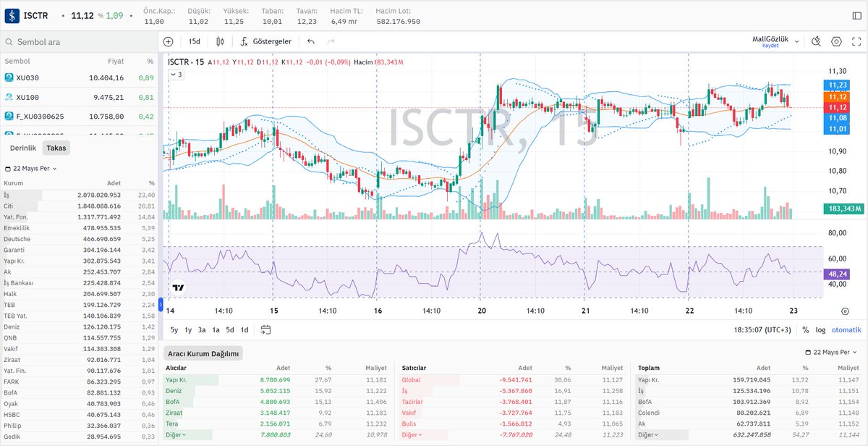Click Yat. Fon. row in Takas table
Screen dimensions: 868x446
[x=79, y=216]
